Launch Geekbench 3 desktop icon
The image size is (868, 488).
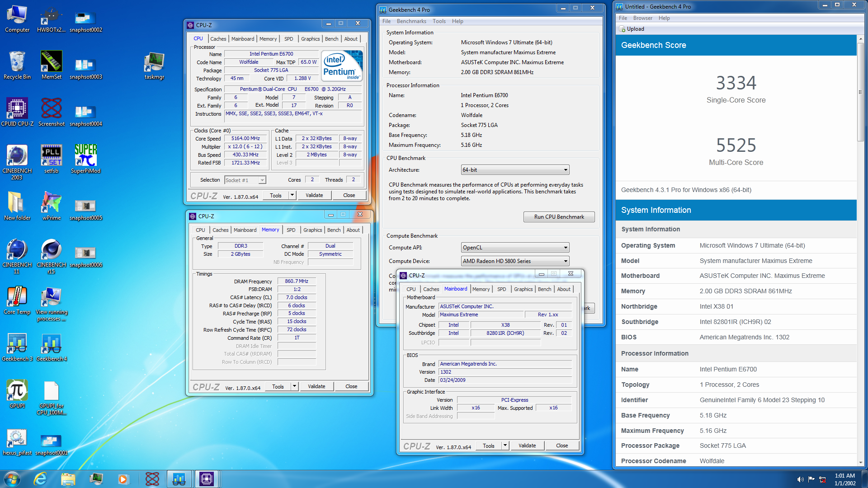tap(17, 348)
